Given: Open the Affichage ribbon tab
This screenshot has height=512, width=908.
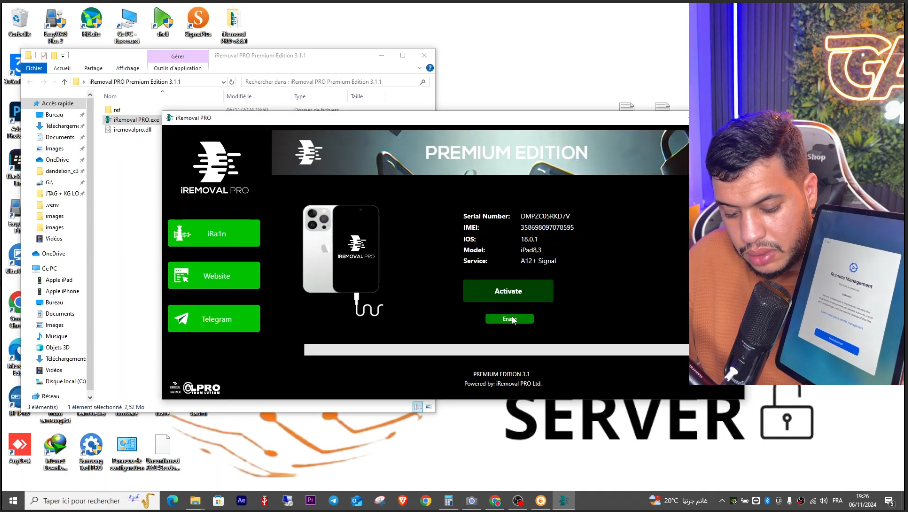Looking at the screenshot, I should click(x=127, y=68).
